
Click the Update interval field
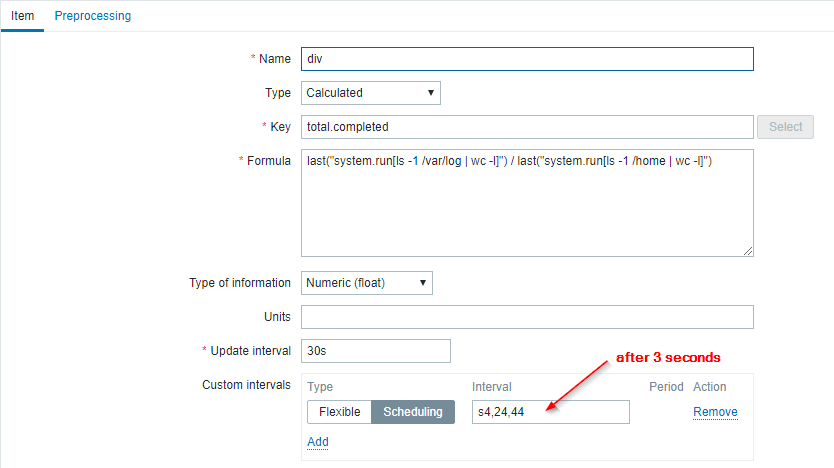click(375, 351)
